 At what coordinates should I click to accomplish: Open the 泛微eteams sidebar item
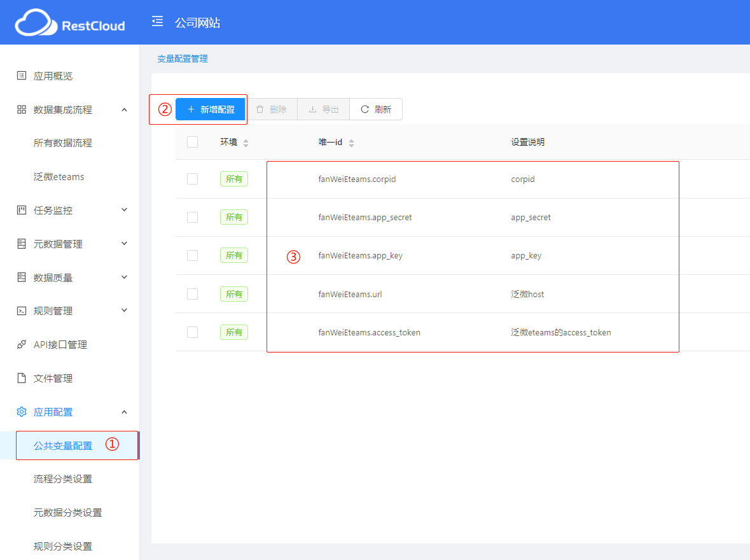tap(59, 177)
